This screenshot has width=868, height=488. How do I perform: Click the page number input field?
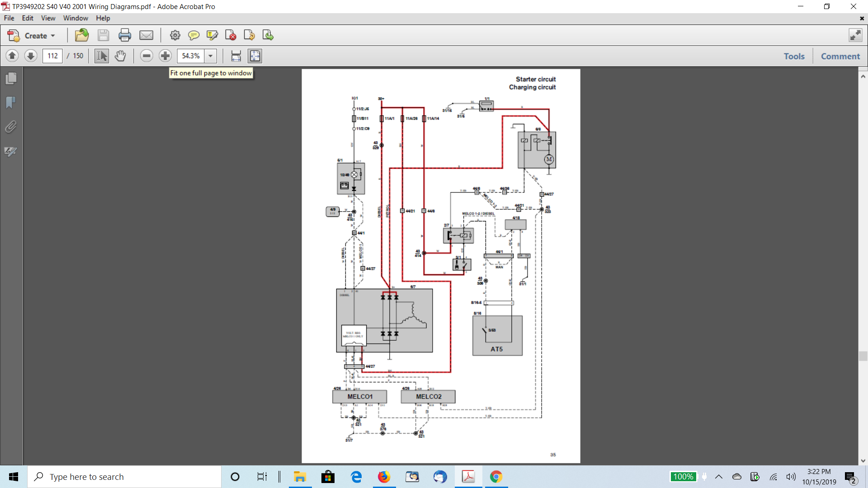click(52, 56)
